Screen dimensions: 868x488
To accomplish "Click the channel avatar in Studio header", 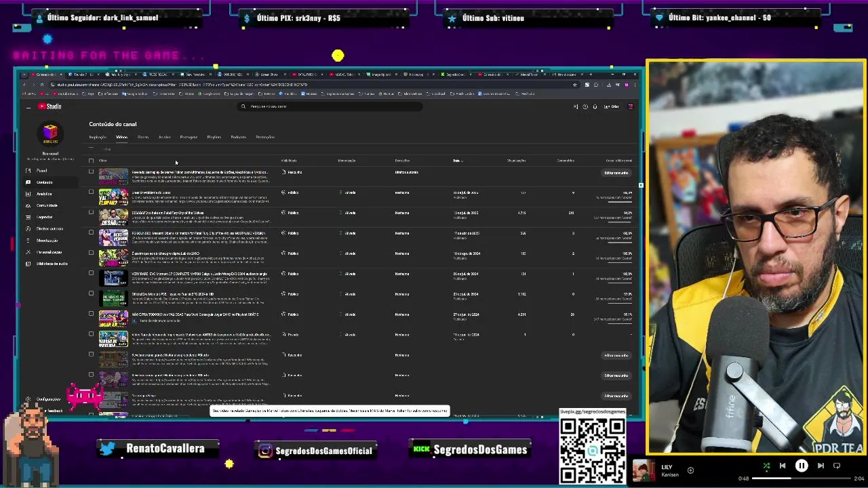I will click(630, 106).
